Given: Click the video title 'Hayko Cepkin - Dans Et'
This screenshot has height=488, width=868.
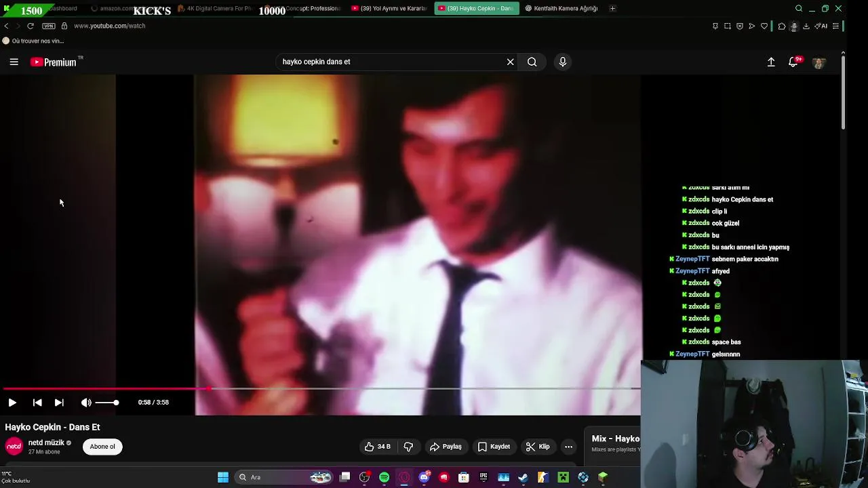Looking at the screenshot, I should point(52,427).
